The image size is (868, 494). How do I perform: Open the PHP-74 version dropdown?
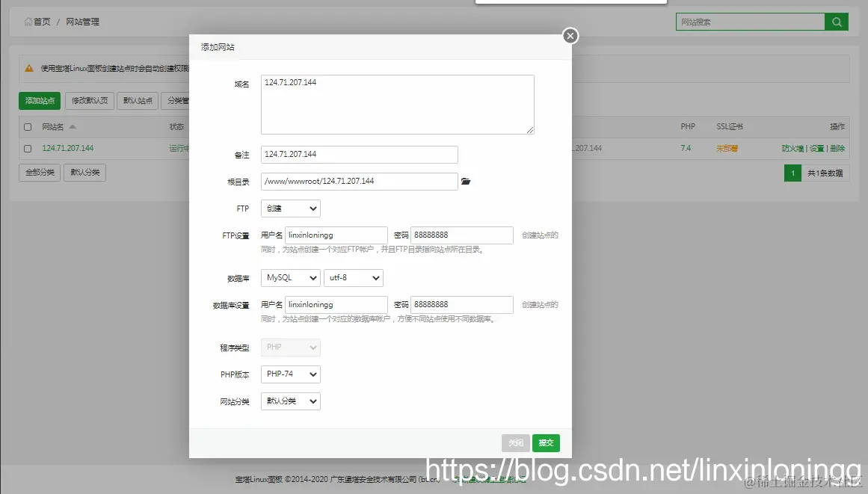tap(290, 374)
